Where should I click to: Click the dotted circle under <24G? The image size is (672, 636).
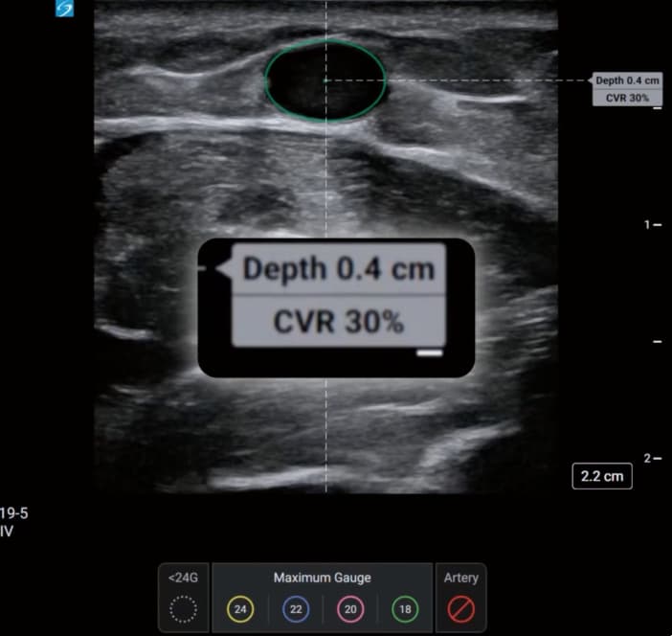coord(184,608)
